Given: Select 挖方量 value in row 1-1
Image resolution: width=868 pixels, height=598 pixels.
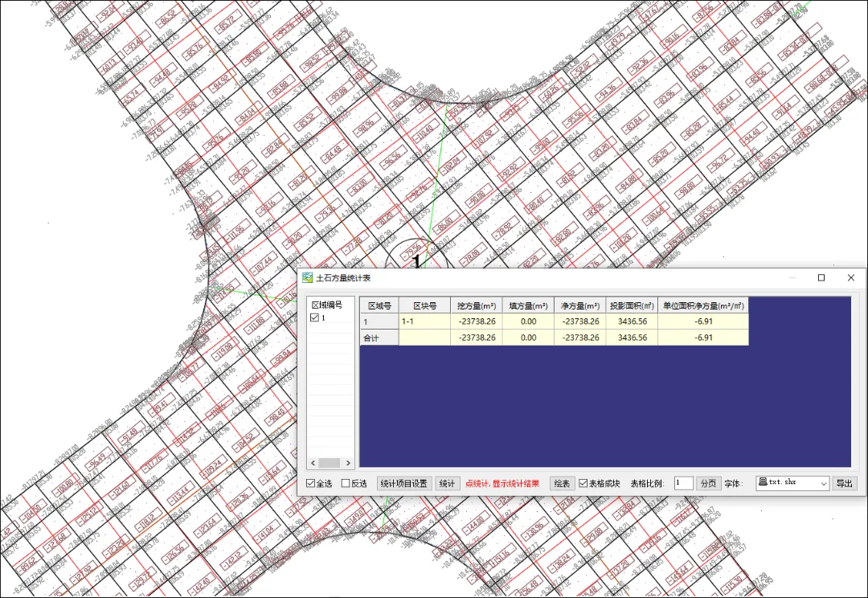Looking at the screenshot, I should [x=477, y=322].
